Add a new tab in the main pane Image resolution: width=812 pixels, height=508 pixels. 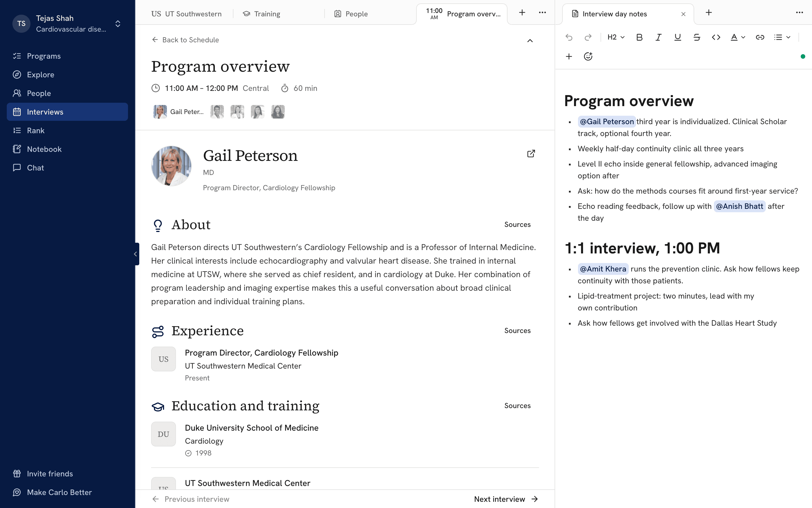click(522, 13)
